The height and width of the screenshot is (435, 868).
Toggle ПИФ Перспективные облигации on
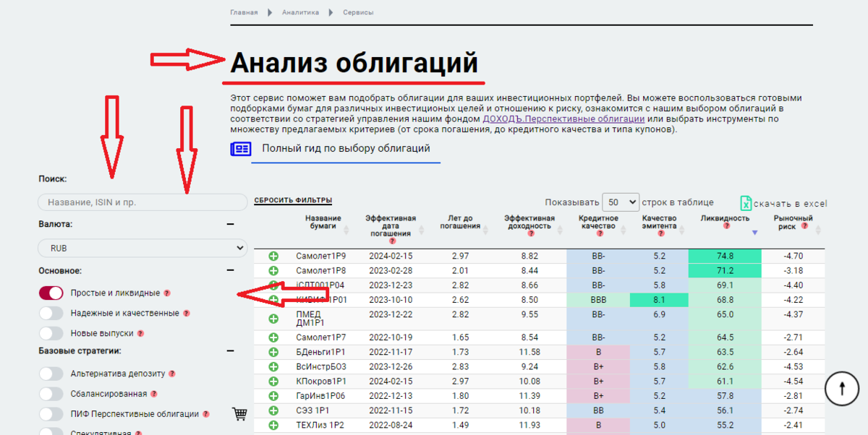point(51,414)
